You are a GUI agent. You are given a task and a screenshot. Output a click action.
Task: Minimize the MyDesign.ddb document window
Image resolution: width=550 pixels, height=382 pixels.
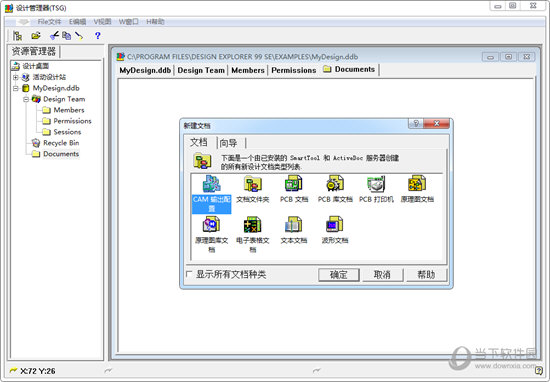[x=490, y=57]
